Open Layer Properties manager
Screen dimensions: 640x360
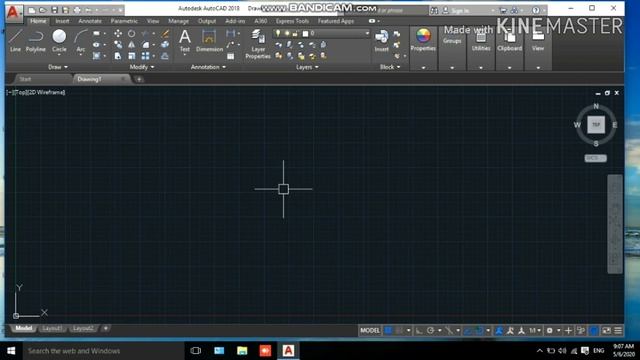tap(258, 44)
